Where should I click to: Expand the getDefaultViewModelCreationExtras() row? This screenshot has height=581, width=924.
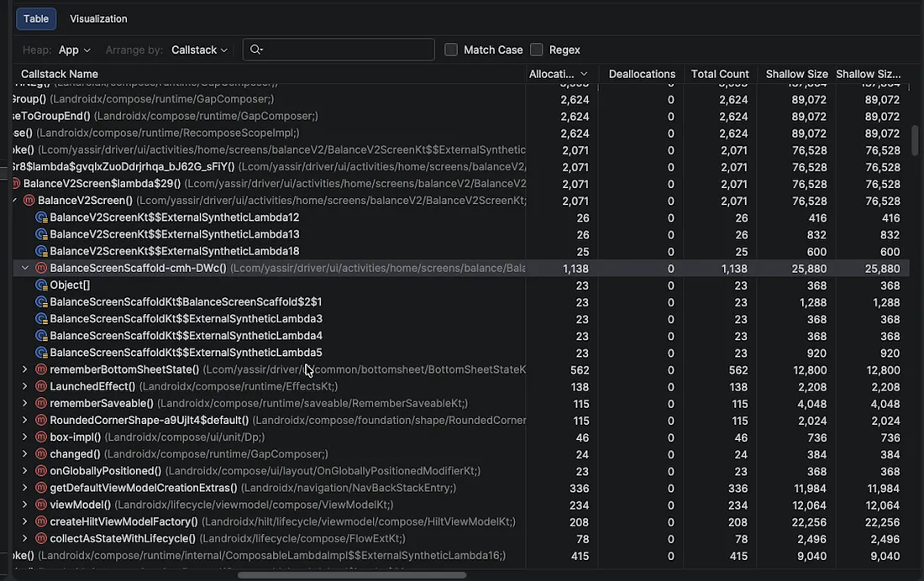[x=24, y=488]
